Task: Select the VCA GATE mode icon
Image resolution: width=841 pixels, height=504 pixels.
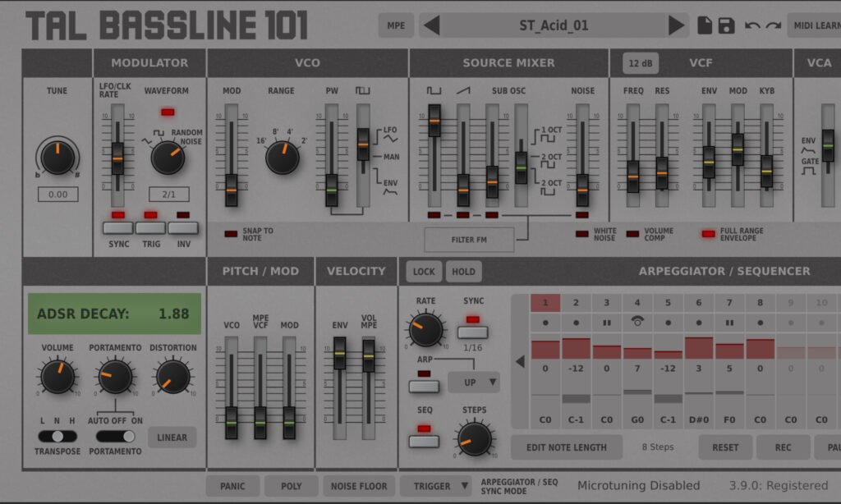Action: [x=808, y=171]
